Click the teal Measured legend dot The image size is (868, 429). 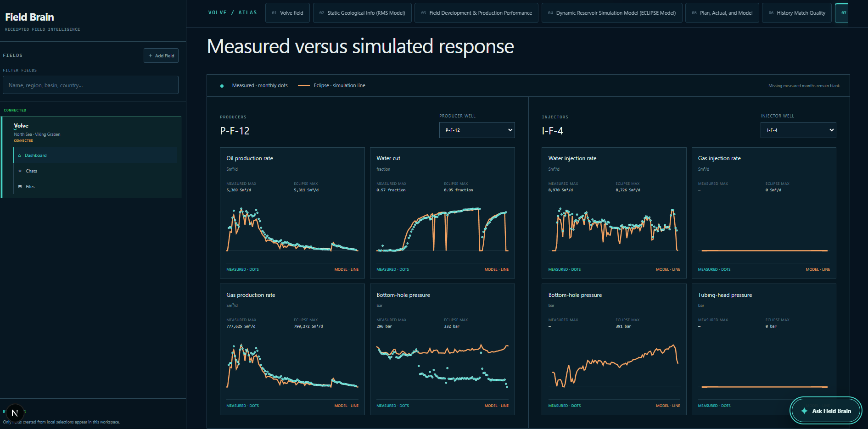(x=222, y=86)
